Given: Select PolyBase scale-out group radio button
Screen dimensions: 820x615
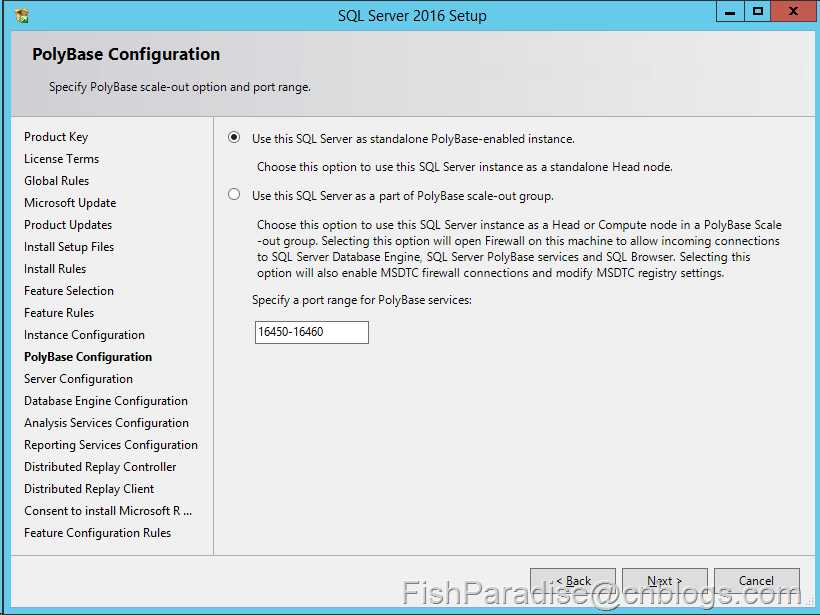Looking at the screenshot, I should (x=234, y=195).
